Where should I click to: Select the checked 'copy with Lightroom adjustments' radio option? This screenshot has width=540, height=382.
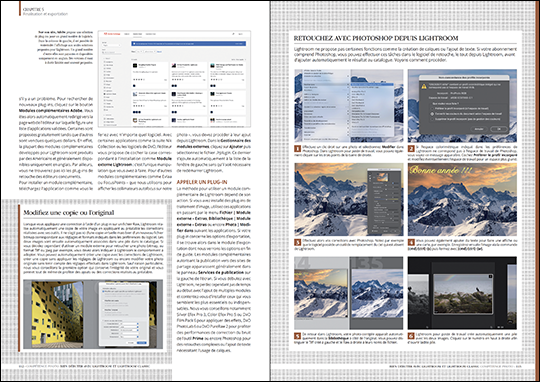click(x=103, y=291)
